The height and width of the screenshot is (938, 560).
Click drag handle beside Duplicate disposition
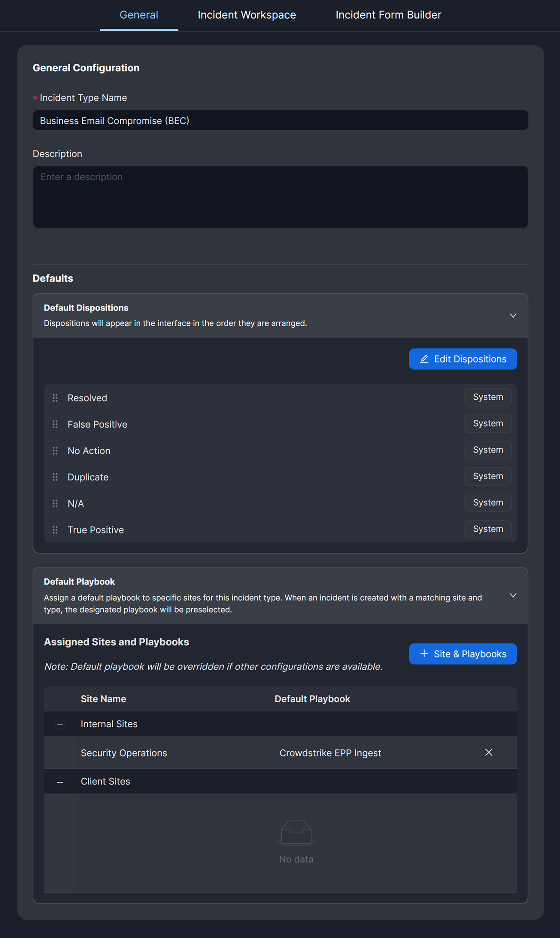(55, 477)
